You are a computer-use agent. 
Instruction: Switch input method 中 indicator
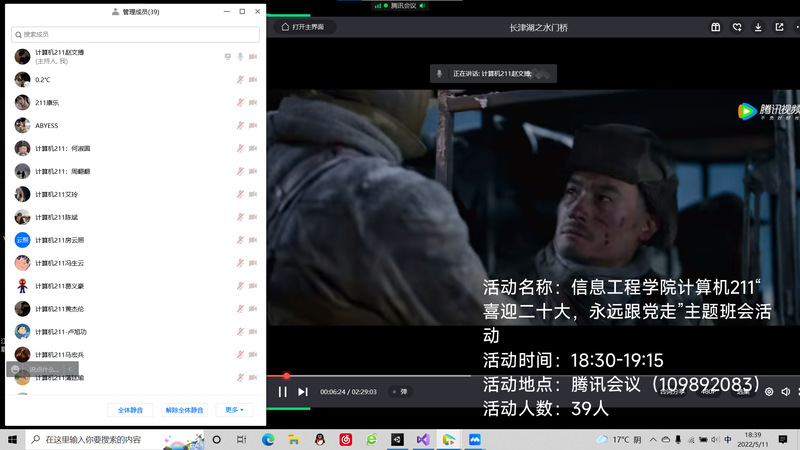point(728,439)
